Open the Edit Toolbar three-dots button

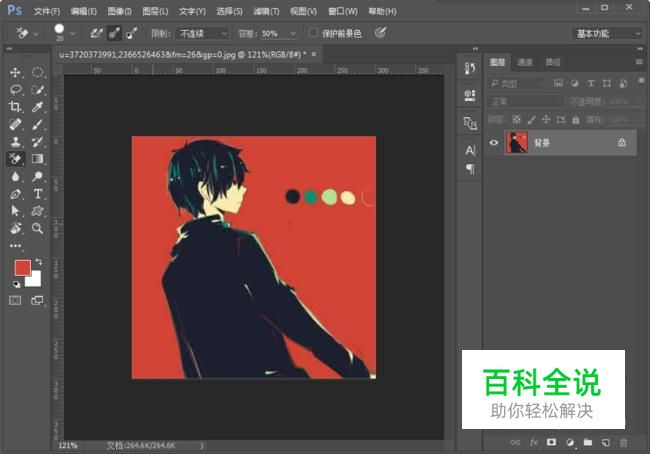tap(15, 245)
